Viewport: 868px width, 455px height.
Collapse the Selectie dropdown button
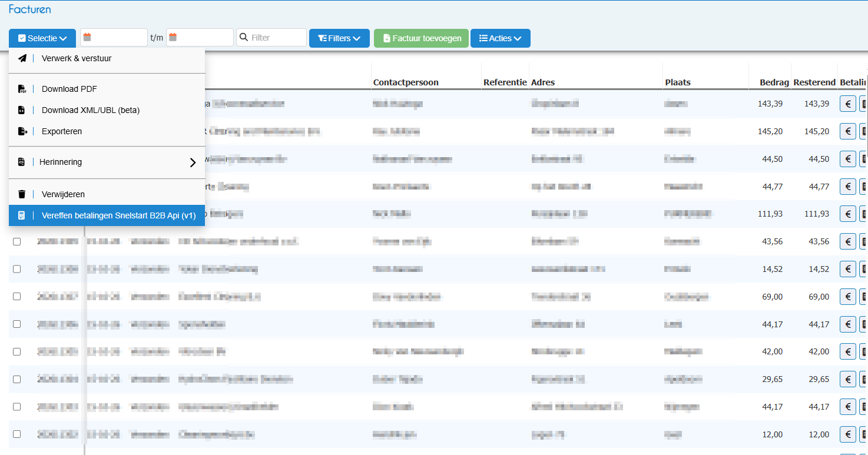(42, 38)
